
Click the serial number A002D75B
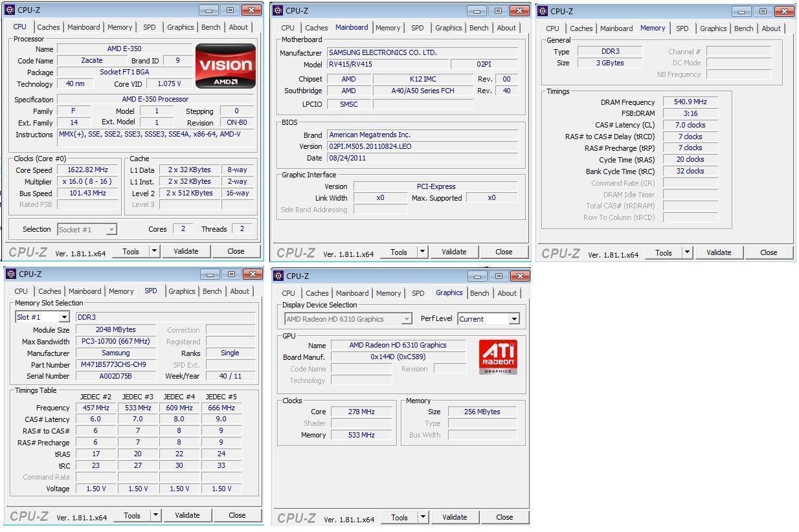pos(116,376)
